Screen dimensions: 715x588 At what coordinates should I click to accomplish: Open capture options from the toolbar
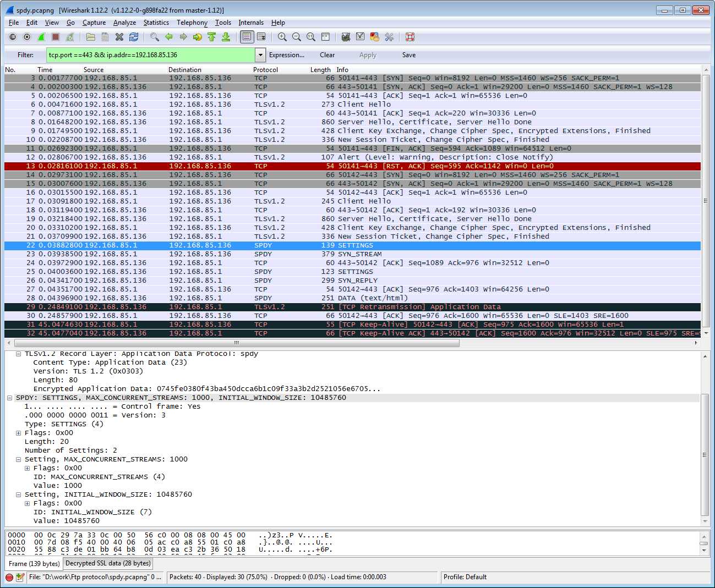(x=27, y=37)
